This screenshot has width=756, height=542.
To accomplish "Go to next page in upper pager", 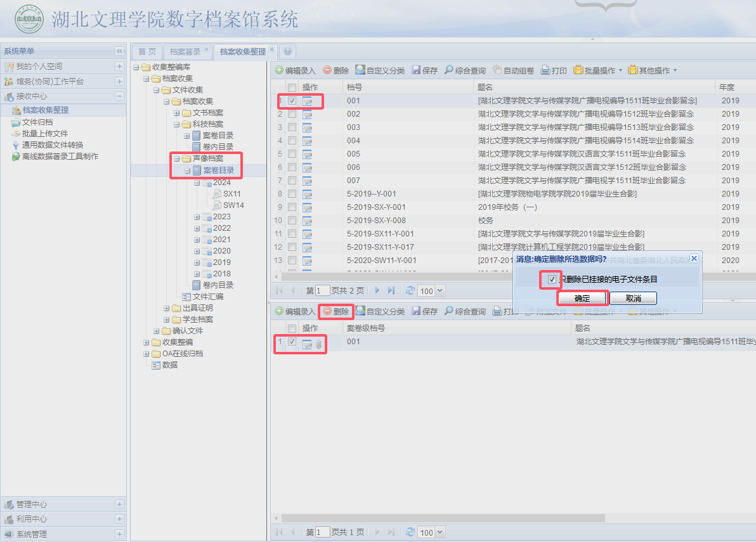I will click(377, 290).
